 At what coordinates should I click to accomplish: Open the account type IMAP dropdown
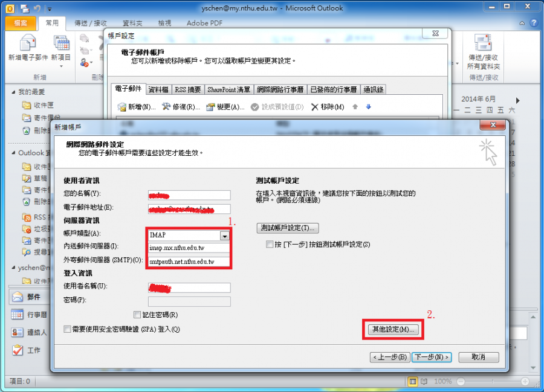[x=225, y=236]
